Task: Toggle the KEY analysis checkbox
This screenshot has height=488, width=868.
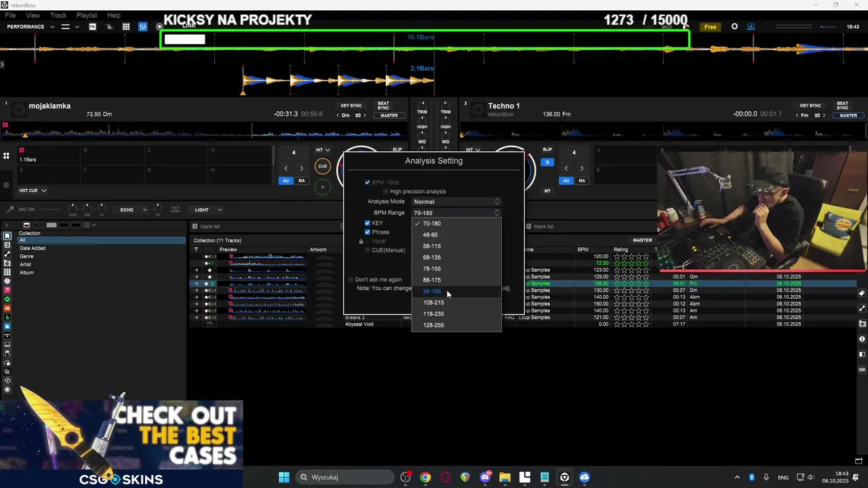Action: click(x=368, y=223)
